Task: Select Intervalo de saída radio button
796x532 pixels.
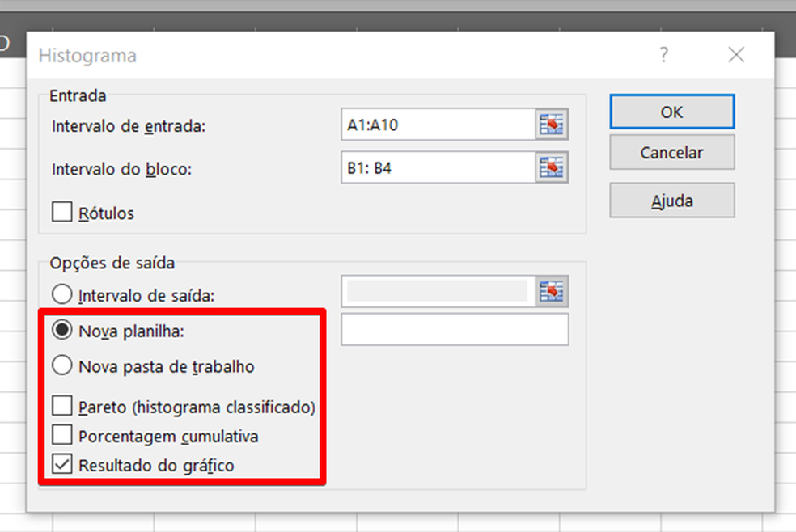Action: tap(61, 295)
